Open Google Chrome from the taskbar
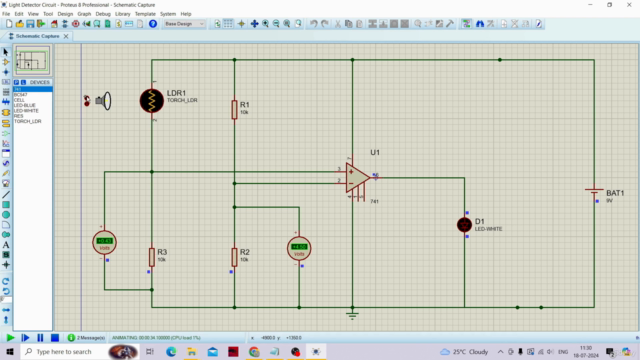The width and height of the screenshot is (640, 360). 254,351
